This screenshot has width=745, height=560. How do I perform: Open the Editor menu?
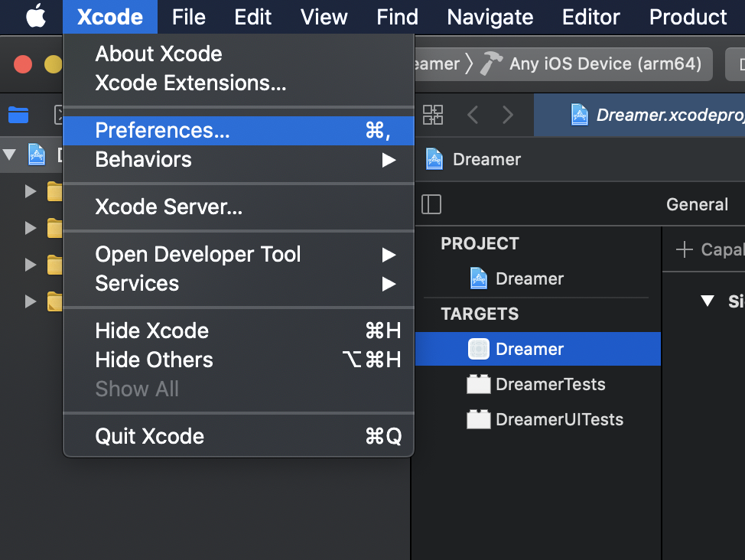click(x=591, y=17)
